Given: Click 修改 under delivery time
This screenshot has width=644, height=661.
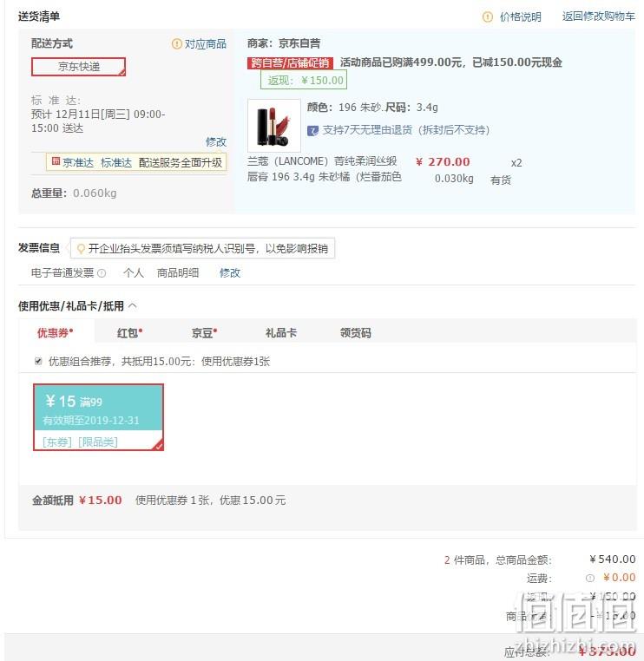Looking at the screenshot, I should 216,141.
